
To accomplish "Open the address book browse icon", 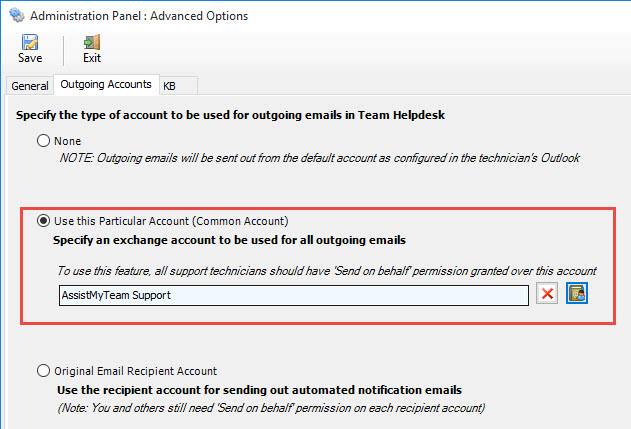I will [x=576, y=294].
